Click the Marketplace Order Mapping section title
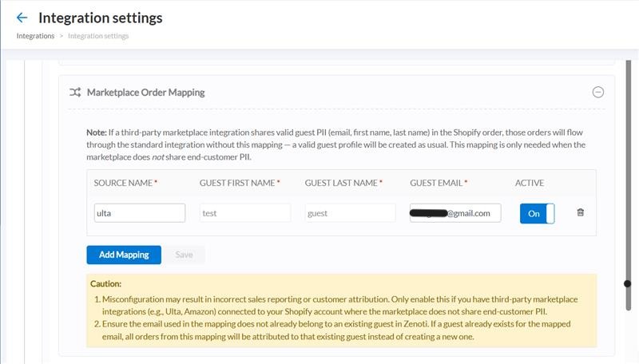Viewport: 639px width, 364px height. coord(145,93)
